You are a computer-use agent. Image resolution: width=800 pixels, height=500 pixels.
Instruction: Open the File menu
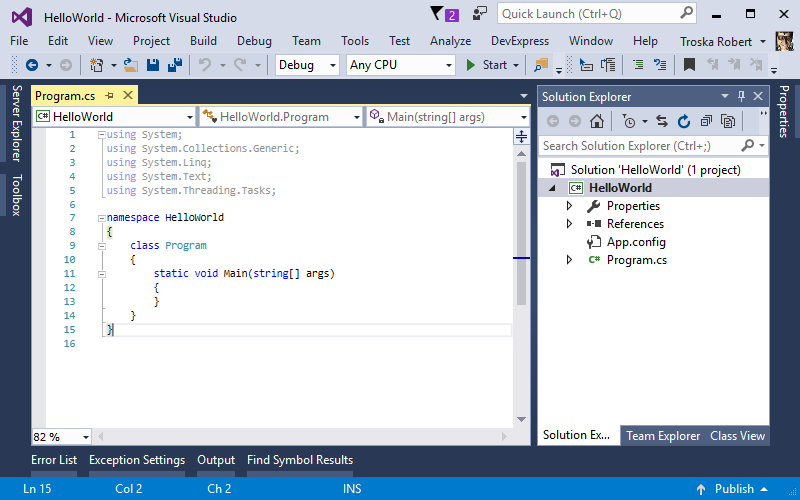tap(19, 41)
